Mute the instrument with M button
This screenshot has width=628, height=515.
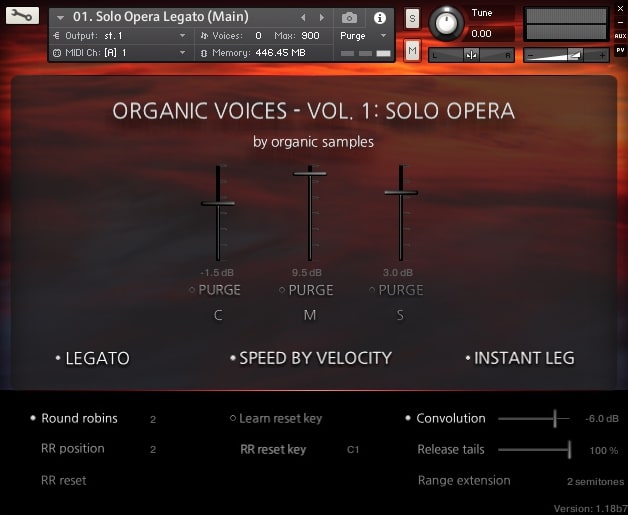[413, 50]
